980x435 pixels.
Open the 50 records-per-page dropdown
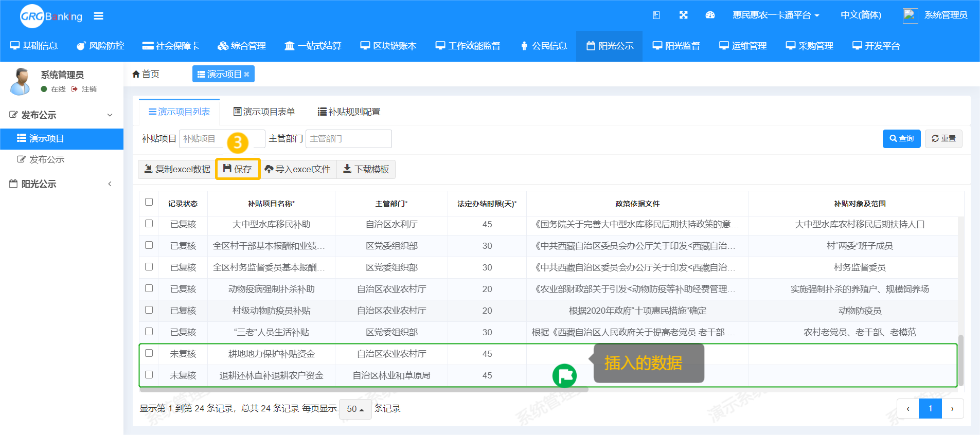pyautogui.click(x=355, y=409)
